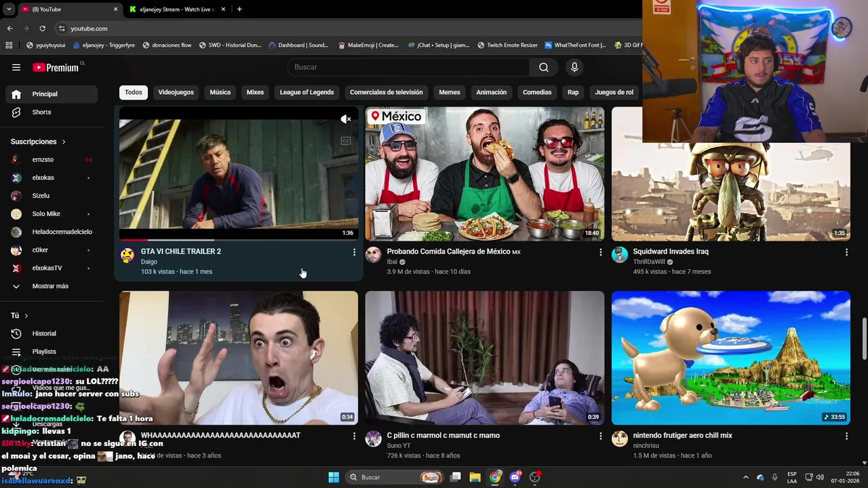
Task: Select the Música filter chip
Action: (220, 92)
